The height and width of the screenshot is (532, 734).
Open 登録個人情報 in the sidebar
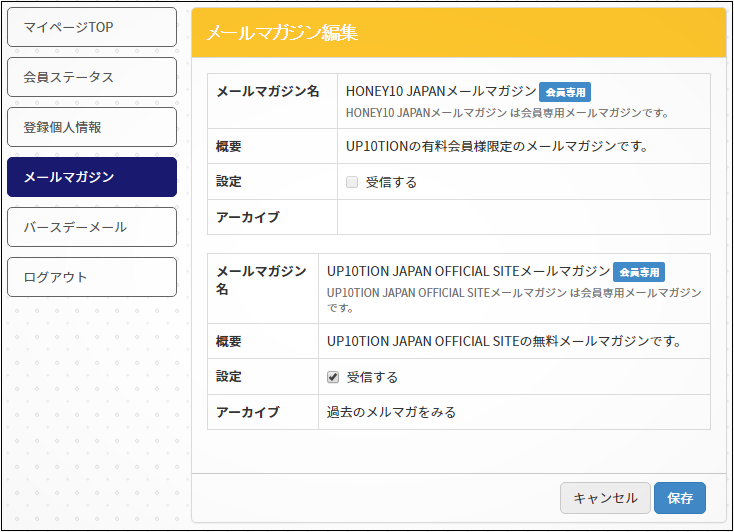click(x=92, y=127)
